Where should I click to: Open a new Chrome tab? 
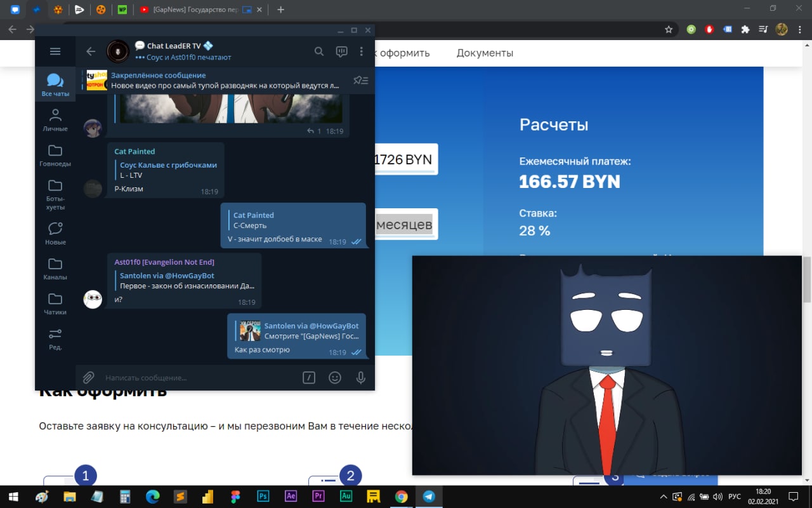tap(281, 10)
